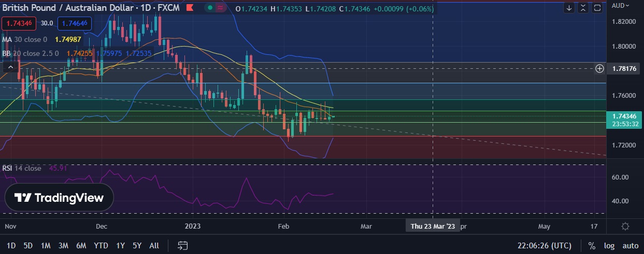Click the blue buy price 1.74646 button
The width and height of the screenshot is (644, 254).
tap(75, 23)
